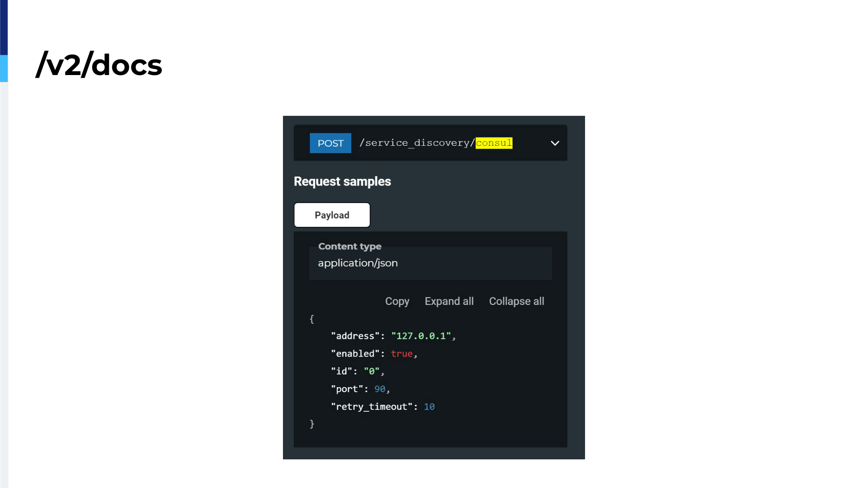Click the retry_timeout value 10

(429, 407)
